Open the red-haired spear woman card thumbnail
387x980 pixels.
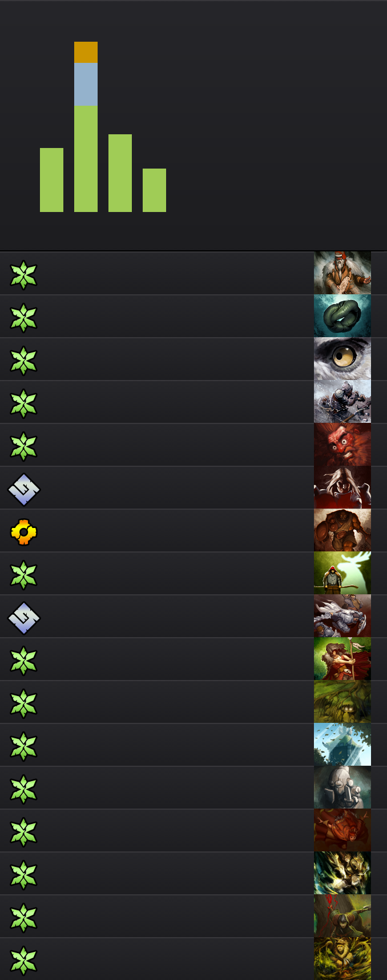(342, 659)
